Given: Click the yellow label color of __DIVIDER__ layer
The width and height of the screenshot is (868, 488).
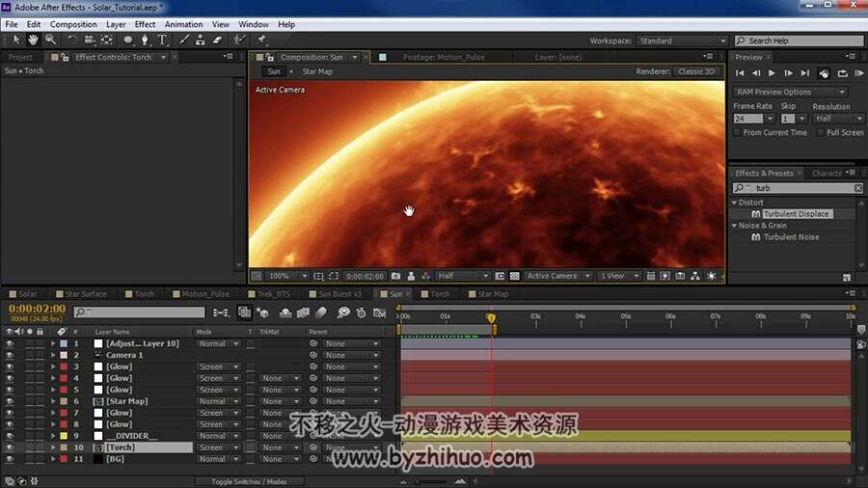Looking at the screenshot, I should 64,436.
